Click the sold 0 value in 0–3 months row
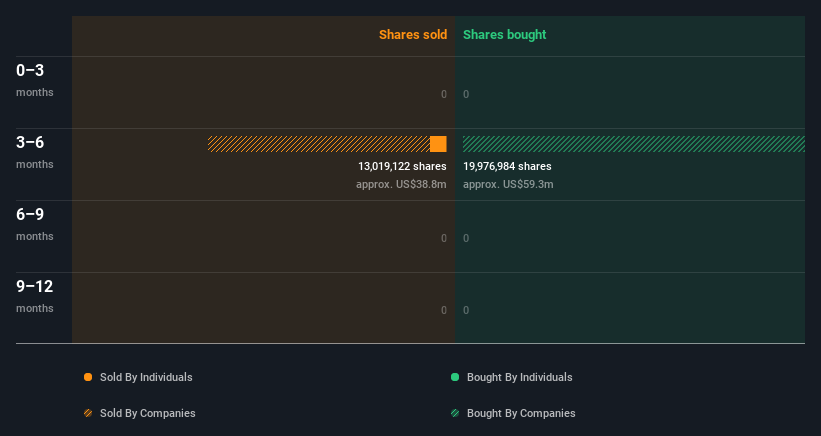The width and height of the screenshot is (821, 436). 444,95
